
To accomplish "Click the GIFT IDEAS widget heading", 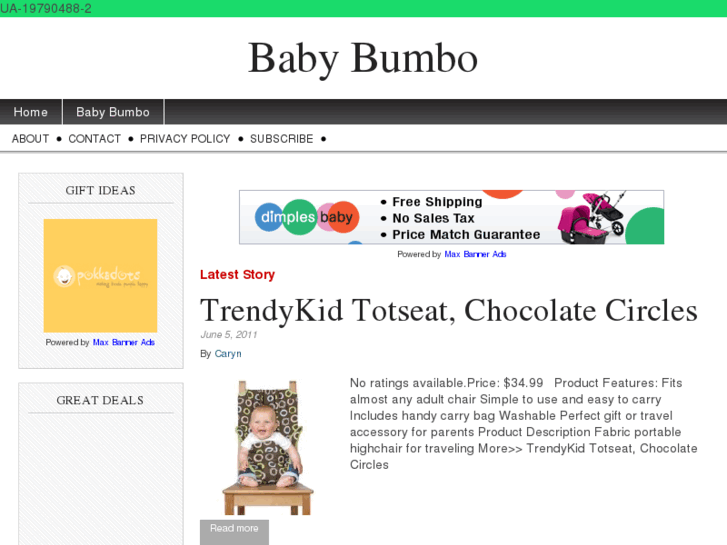I will point(101,190).
